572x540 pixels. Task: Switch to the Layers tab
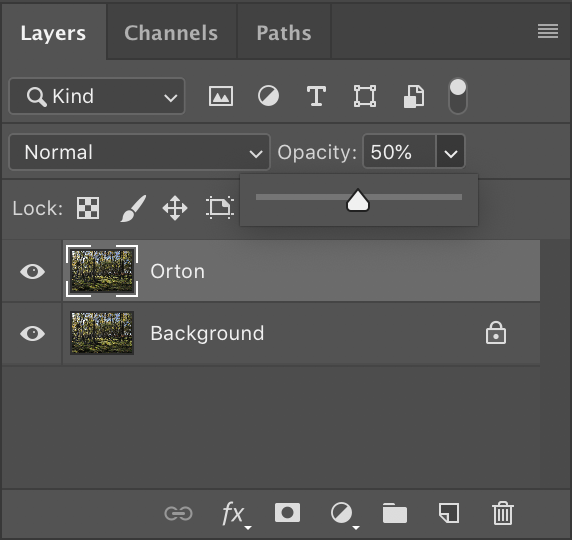click(53, 33)
